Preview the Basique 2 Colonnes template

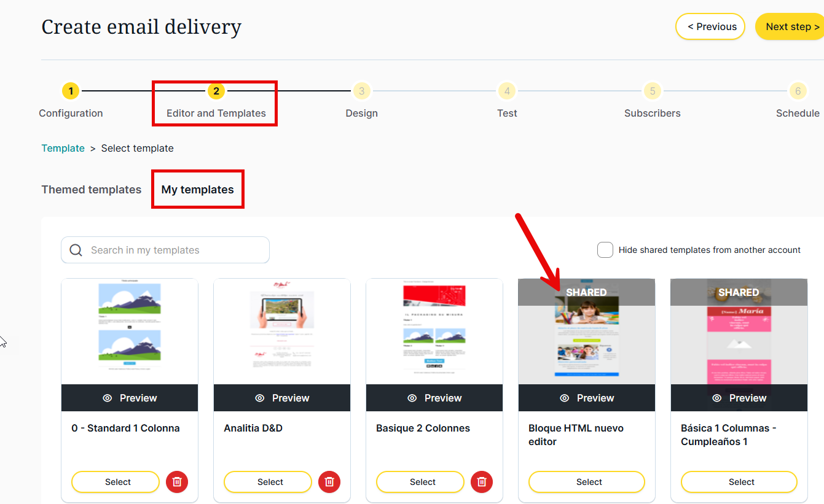(434, 398)
